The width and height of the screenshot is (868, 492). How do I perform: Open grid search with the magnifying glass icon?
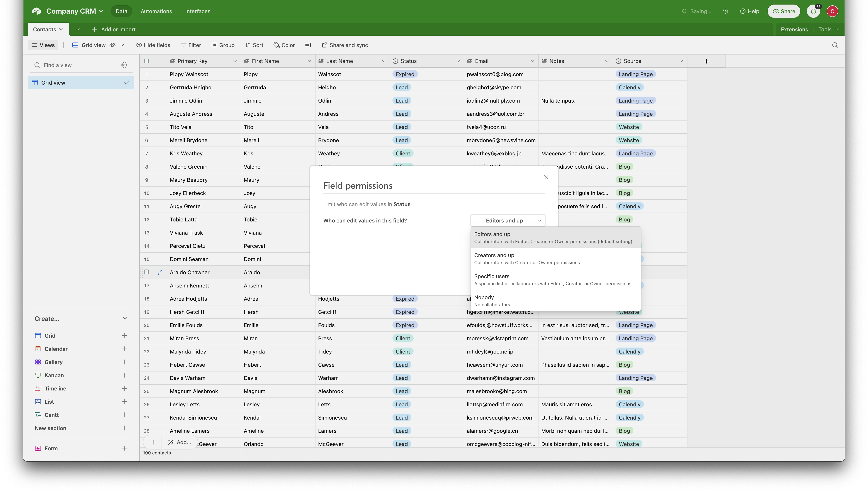(835, 45)
